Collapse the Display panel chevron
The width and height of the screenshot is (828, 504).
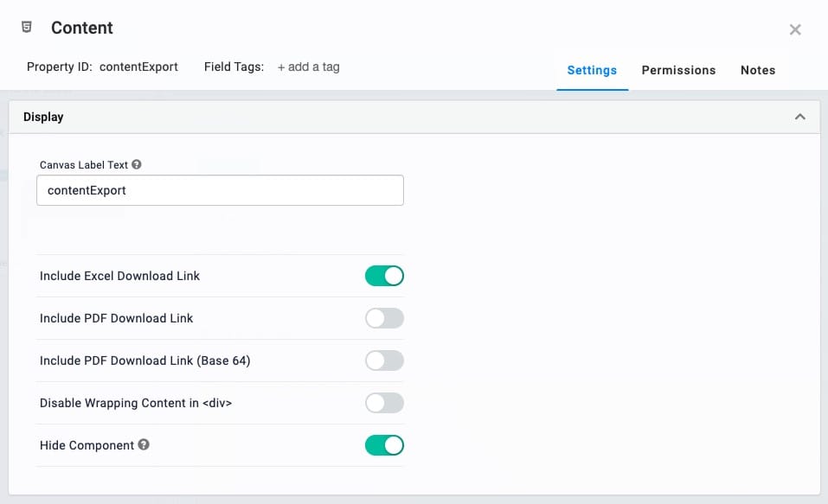[800, 117]
